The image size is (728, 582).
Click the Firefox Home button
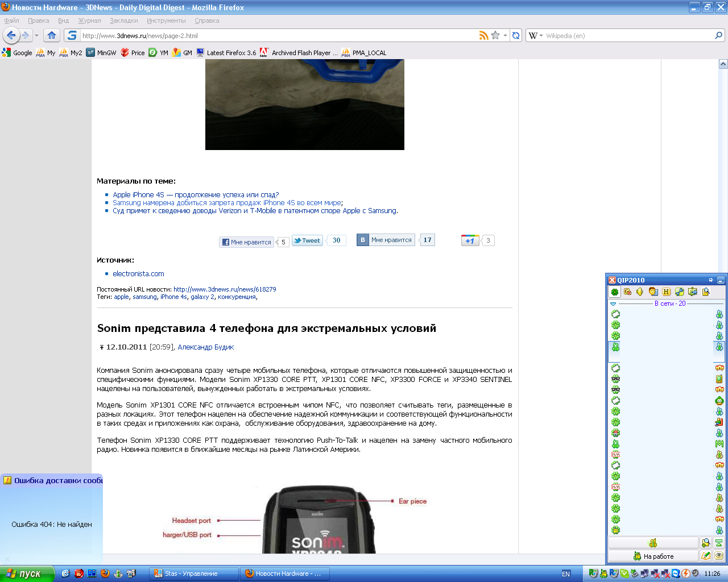52,35
